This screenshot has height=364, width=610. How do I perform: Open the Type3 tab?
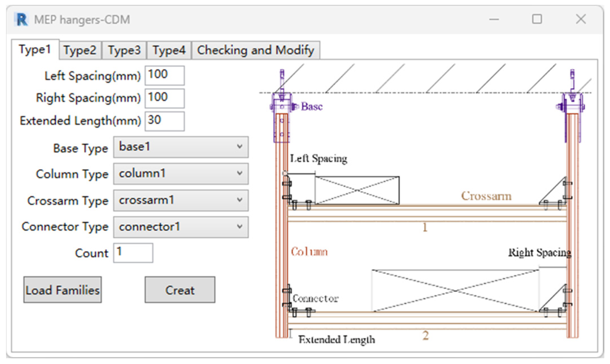(124, 50)
